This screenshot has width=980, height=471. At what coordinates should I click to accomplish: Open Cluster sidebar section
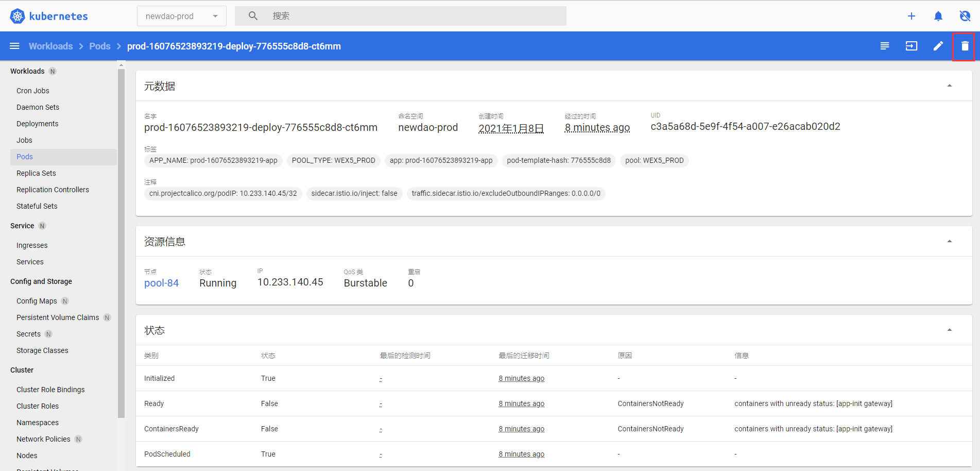(22, 370)
